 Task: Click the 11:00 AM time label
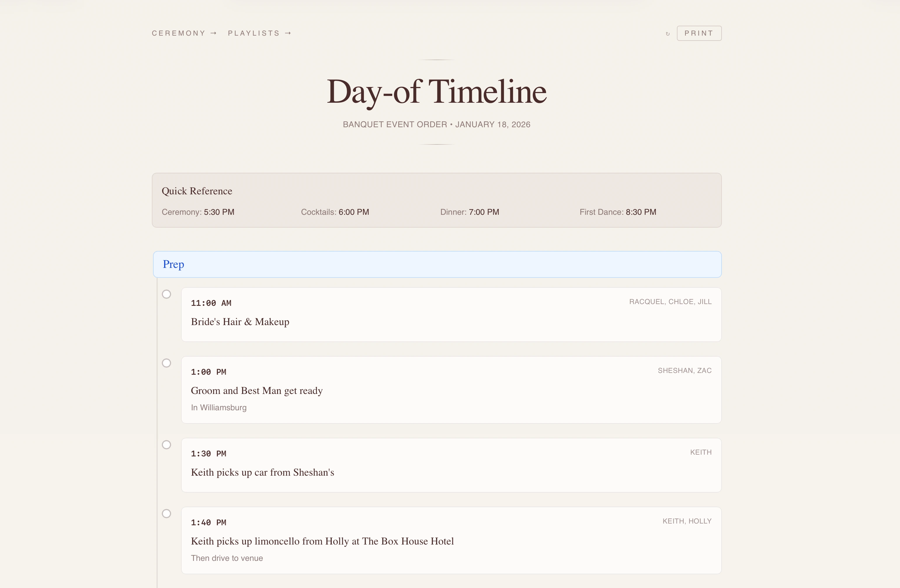tap(211, 303)
